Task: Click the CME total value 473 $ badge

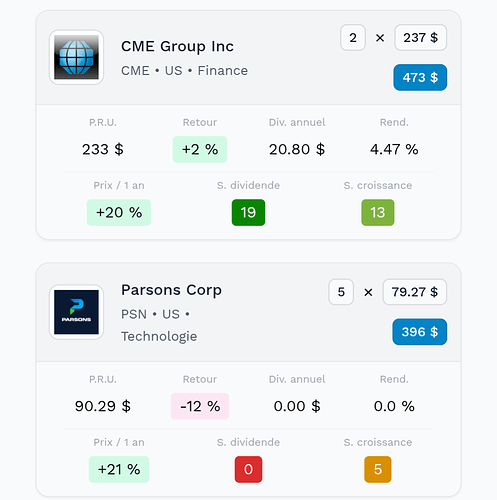Action: (420, 77)
